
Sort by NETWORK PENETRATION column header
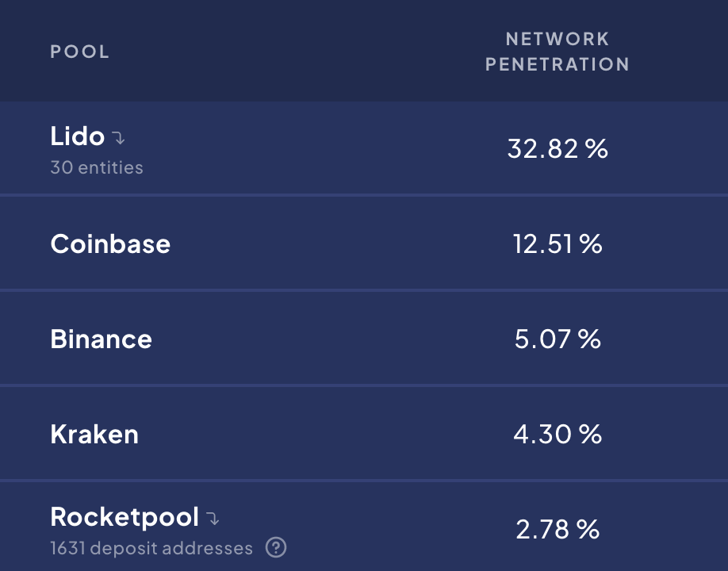pos(557,52)
